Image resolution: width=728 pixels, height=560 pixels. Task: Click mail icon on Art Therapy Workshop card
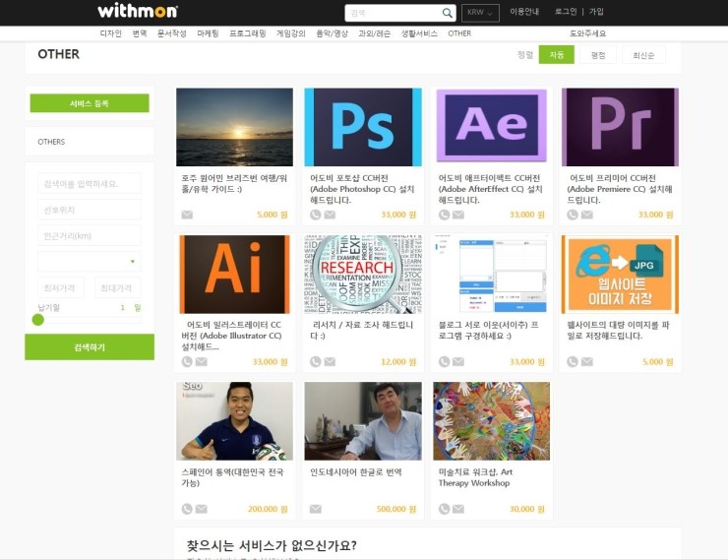tap(458, 509)
